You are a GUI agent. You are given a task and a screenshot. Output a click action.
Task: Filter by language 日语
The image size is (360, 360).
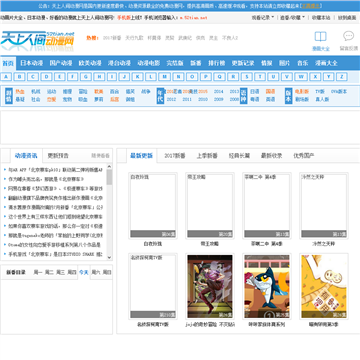pyautogui.click(x=255, y=91)
